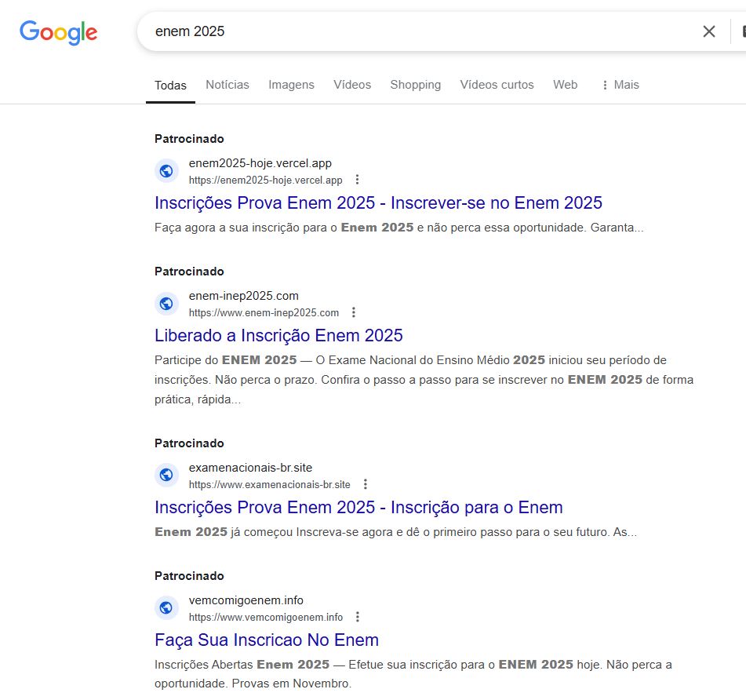This screenshot has width=746, height=700.
Task: Click the Patrocinado label above vemcomigoenem.info
Action: [189, 576]
